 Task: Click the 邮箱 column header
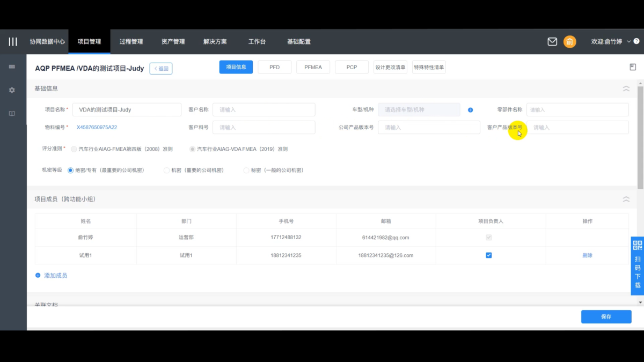(x=386, y=221)
